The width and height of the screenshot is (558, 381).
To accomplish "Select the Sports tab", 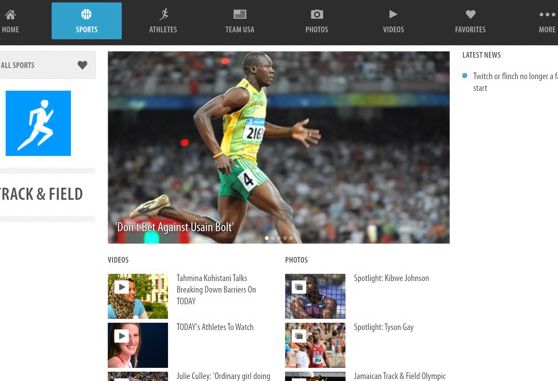I will 86,21.
